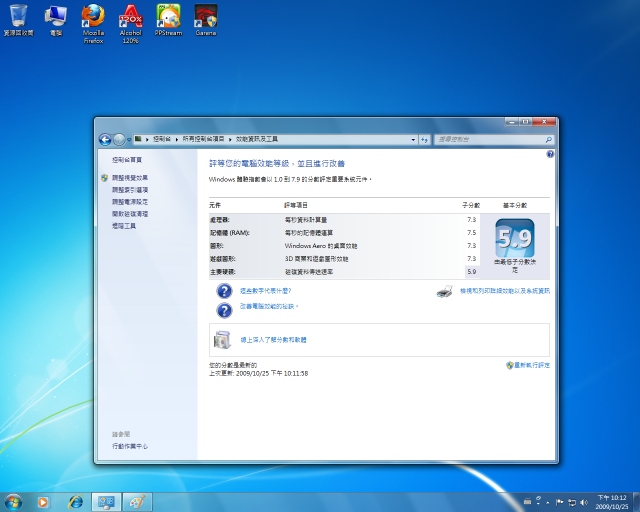640x512 pixels.
Task: Click the magnifier icon in the search box
Action: [x=549, y=140]
